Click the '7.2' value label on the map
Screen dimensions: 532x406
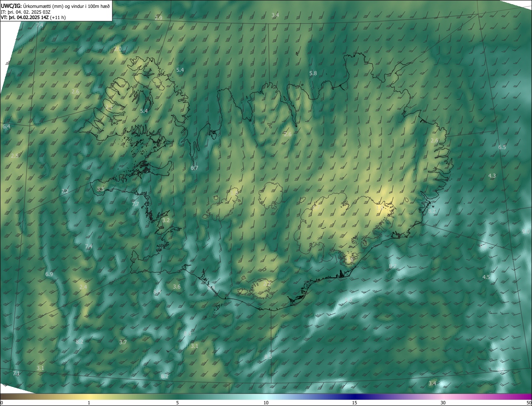pyautogui.click(x=65, y=191)
